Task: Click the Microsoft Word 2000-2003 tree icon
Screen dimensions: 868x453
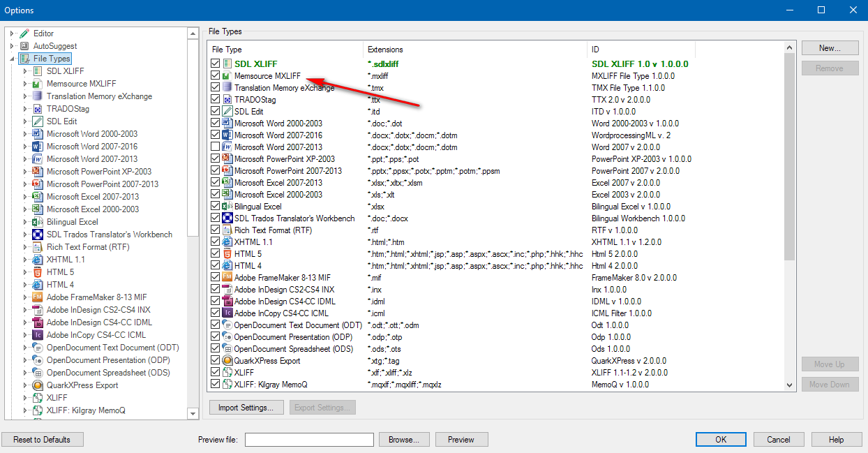Action: click(38, 134)
